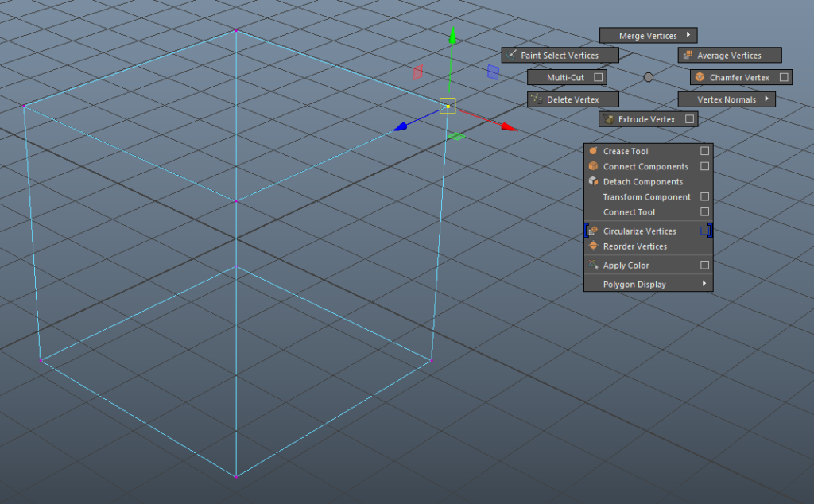The image size is (814, 504).
Task: Pick the Delete Vertex icon
Action: (x=537, y=99)
